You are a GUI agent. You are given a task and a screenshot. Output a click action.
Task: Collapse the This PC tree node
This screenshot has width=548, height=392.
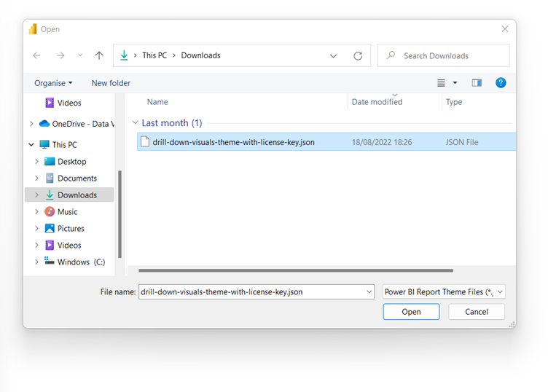coord(31,145)
